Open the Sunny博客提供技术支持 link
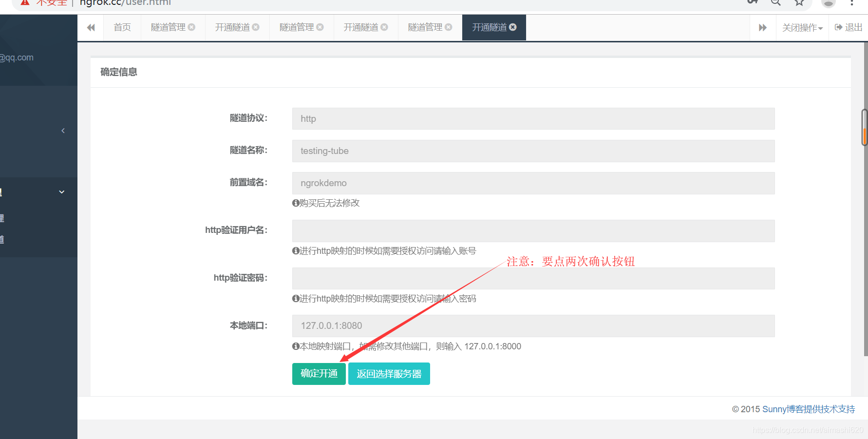The height and width of the screenshot is (439, 868). click(809, 409)
